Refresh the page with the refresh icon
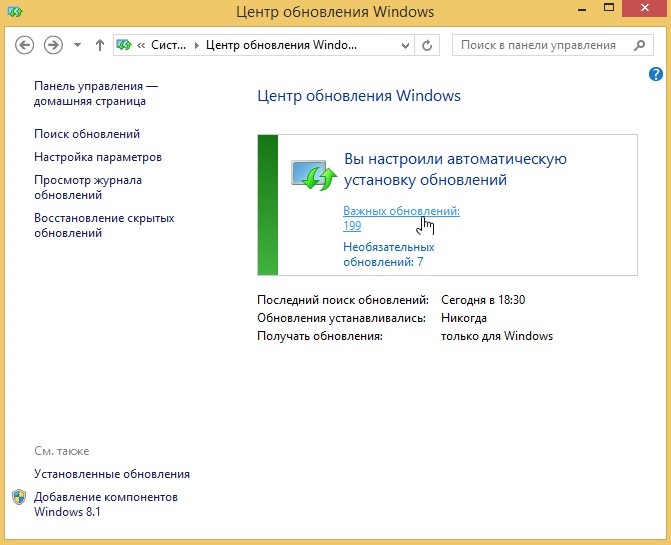 click(x=427, y=45)
